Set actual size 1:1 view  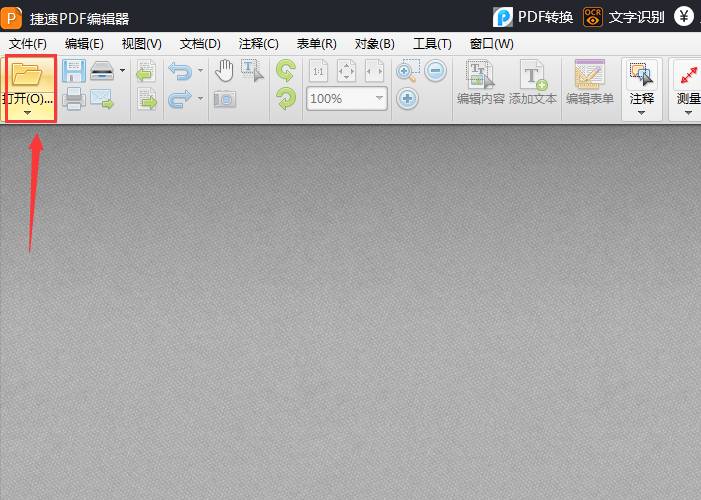tap(318, 71)
